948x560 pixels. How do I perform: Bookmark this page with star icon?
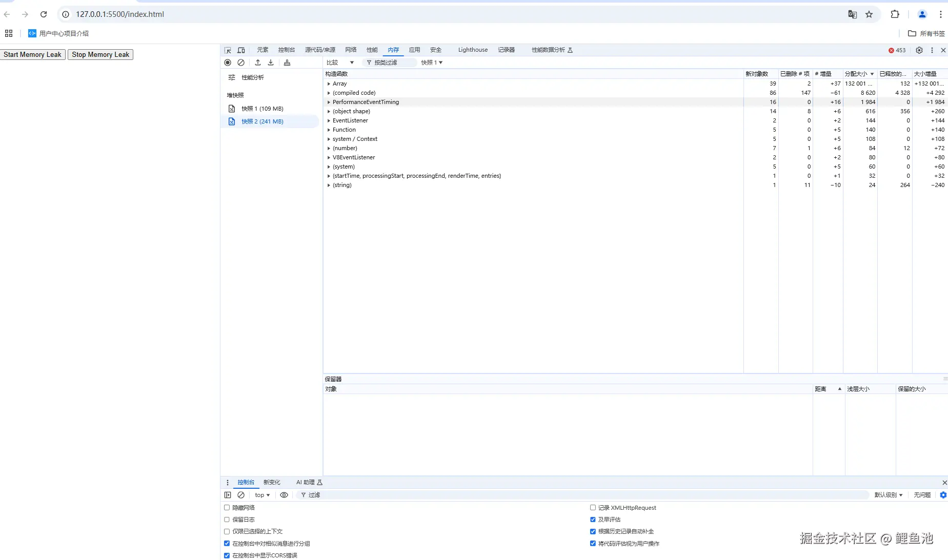869,14
